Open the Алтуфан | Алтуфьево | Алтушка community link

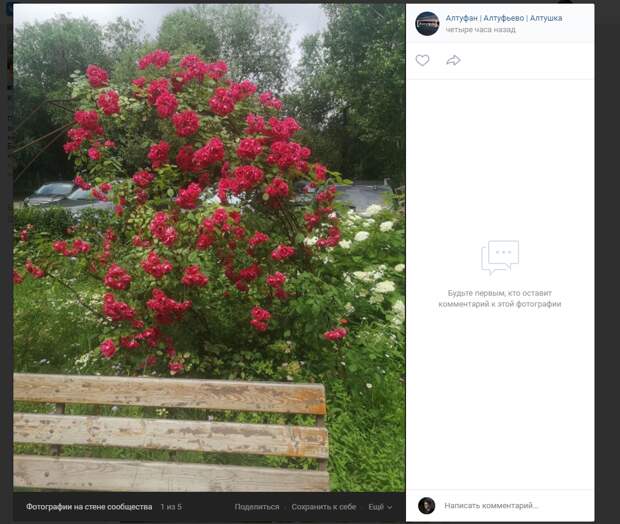[504, 18]
